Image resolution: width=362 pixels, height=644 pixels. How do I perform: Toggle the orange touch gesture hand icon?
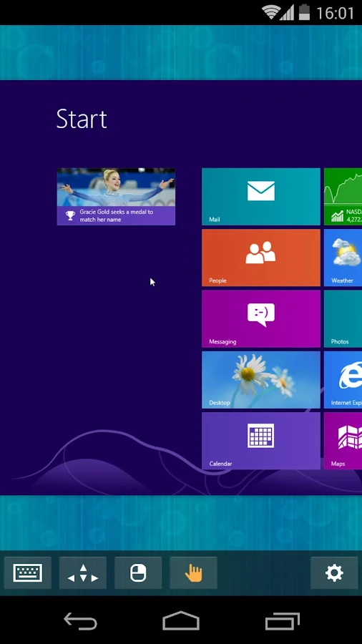pos(193,572)
